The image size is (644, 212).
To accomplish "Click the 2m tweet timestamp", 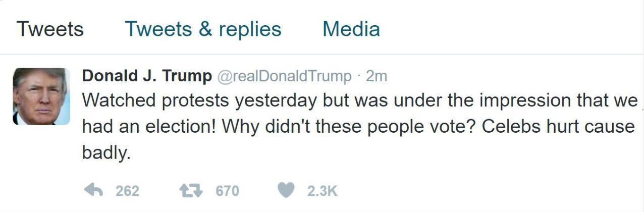I will (x=376, y=77).
